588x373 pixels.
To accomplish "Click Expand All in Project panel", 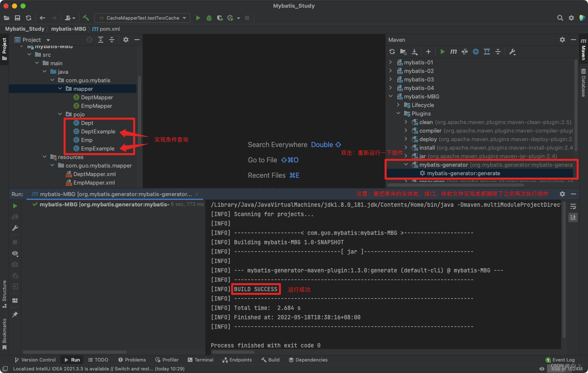I will pos(101,40).
